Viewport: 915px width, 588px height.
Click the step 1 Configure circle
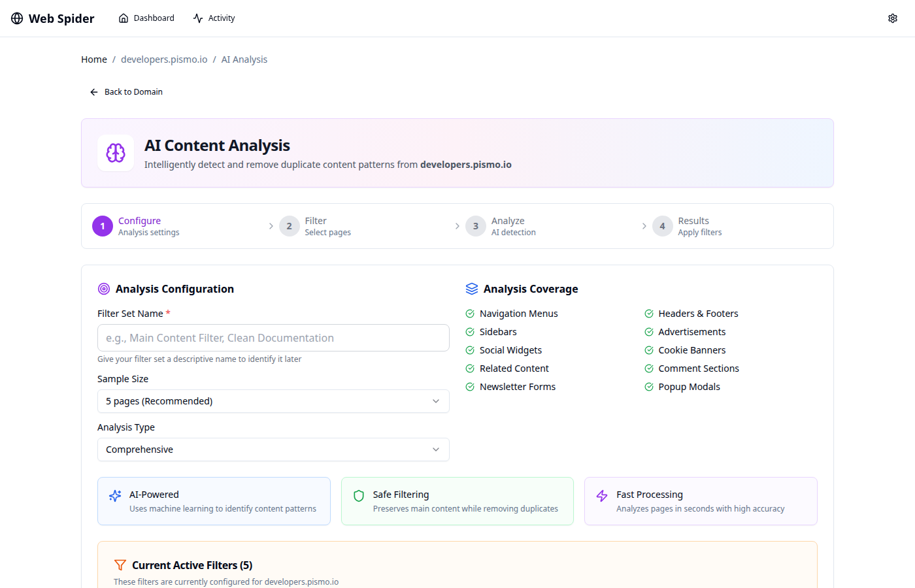pos(103,226)
